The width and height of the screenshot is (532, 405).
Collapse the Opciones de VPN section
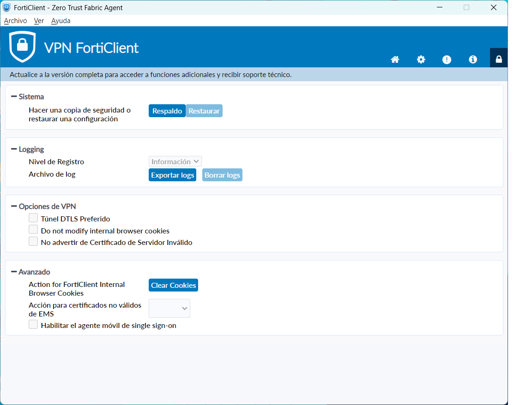pyautogui.click(x=14, y=206)
